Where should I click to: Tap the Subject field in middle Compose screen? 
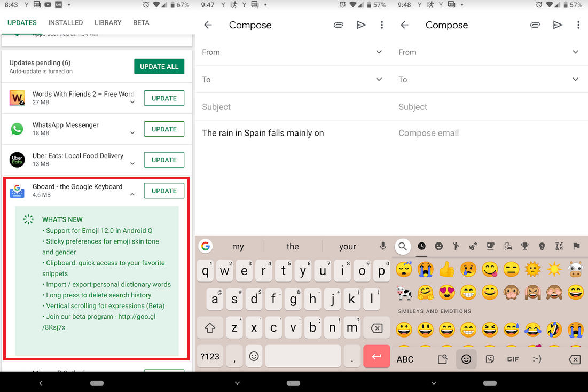[x=293, y=107]
